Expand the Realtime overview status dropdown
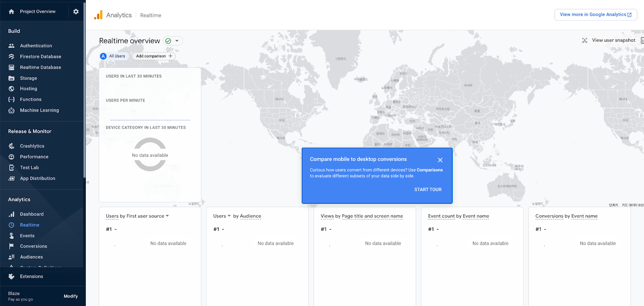The image size is (644, 306). (x=177, y=41)
